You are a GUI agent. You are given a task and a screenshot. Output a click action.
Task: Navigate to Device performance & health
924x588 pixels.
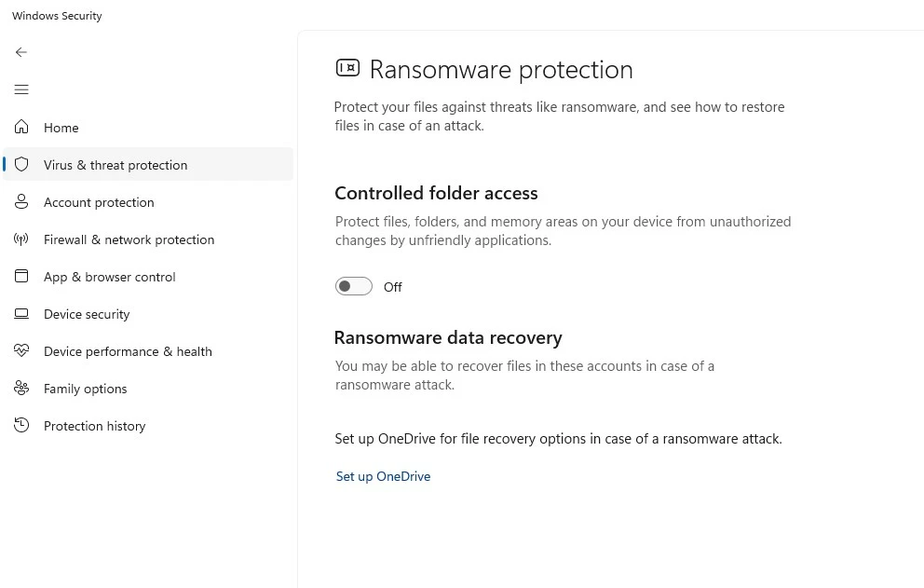128,351
